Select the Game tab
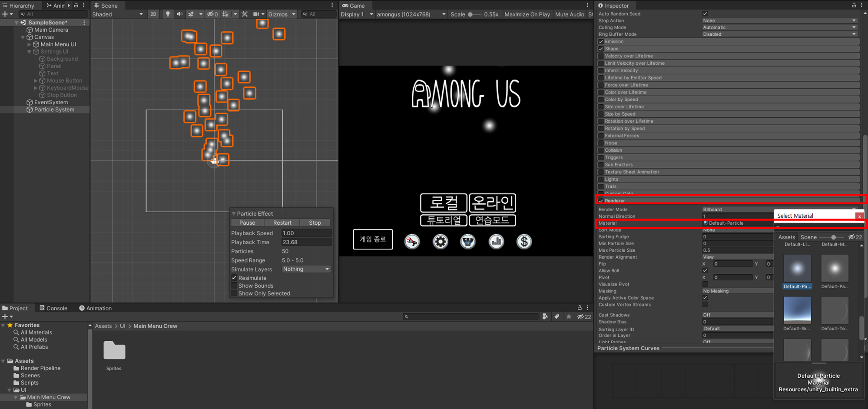The image size is (868, 409). (x=353, y=5)
